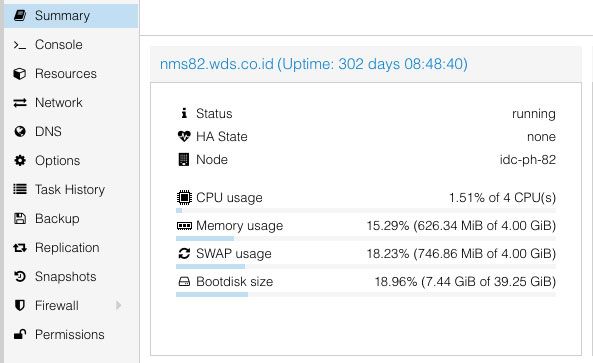
Task: Switch to the Summary tab
Action: coord(71,16)
